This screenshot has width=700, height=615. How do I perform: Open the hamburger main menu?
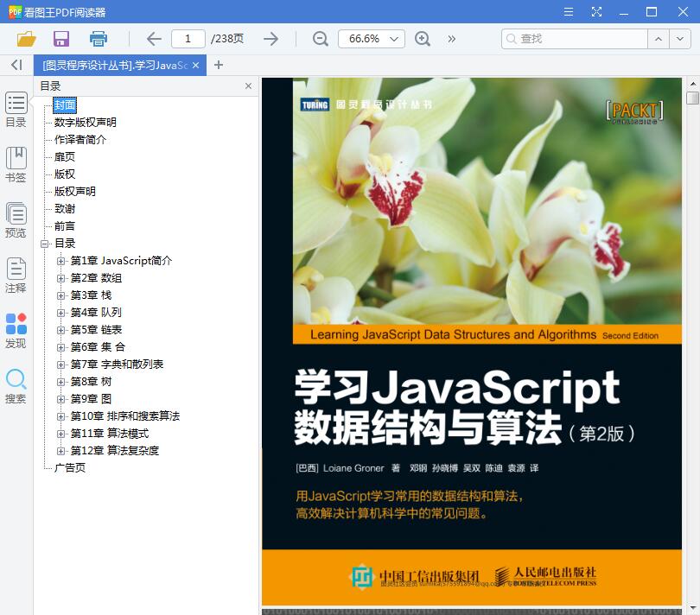(569, 11)
